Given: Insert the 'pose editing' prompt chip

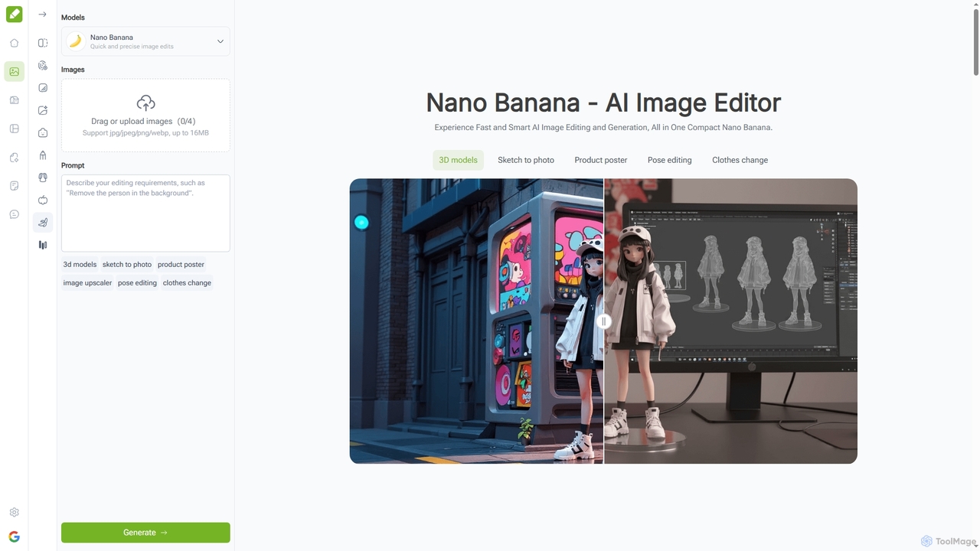Looking at the screenshot, I should 137,282.
